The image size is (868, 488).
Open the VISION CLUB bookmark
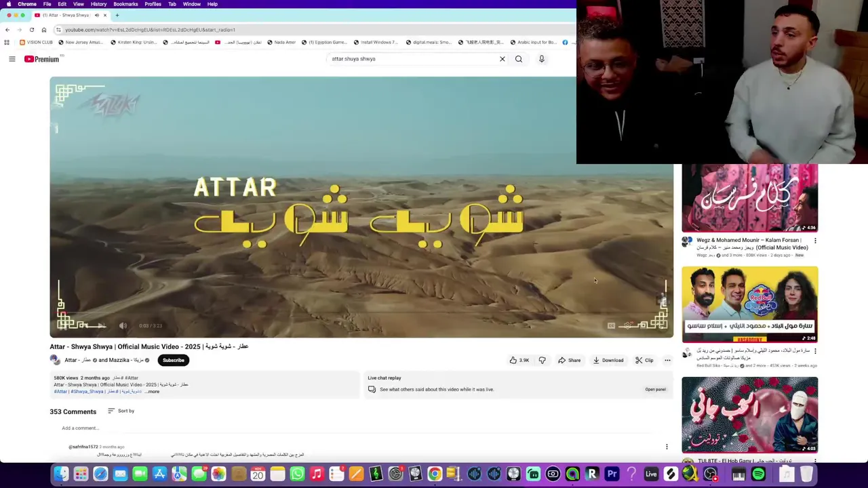tap(37, 42)
